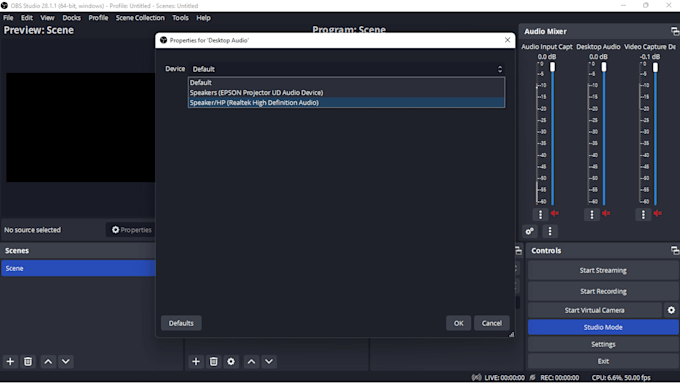The width and height of the screenshot is (680, 383).
Task: Move source down arrow
Action: [x=269, y=361]
